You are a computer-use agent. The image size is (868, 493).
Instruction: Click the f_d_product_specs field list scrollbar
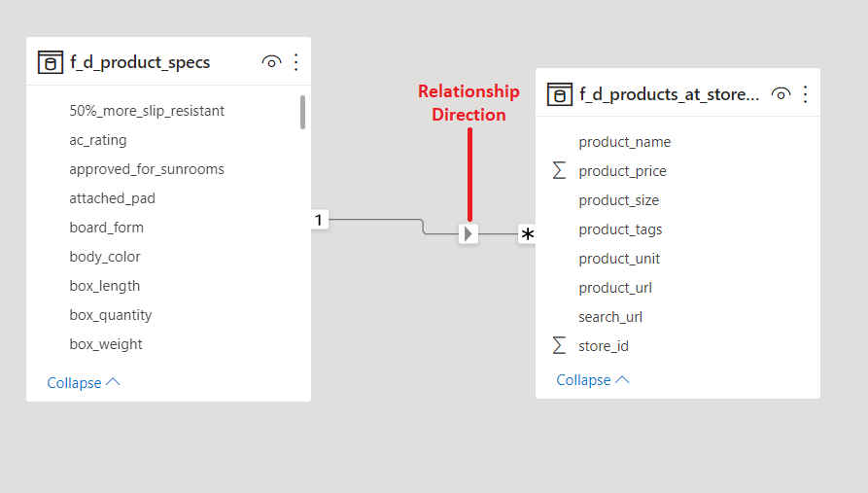[303, 113]
